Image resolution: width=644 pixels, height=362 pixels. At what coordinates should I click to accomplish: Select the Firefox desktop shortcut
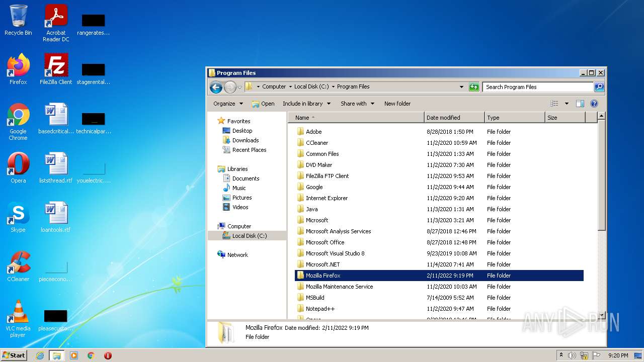pos(18,69)
